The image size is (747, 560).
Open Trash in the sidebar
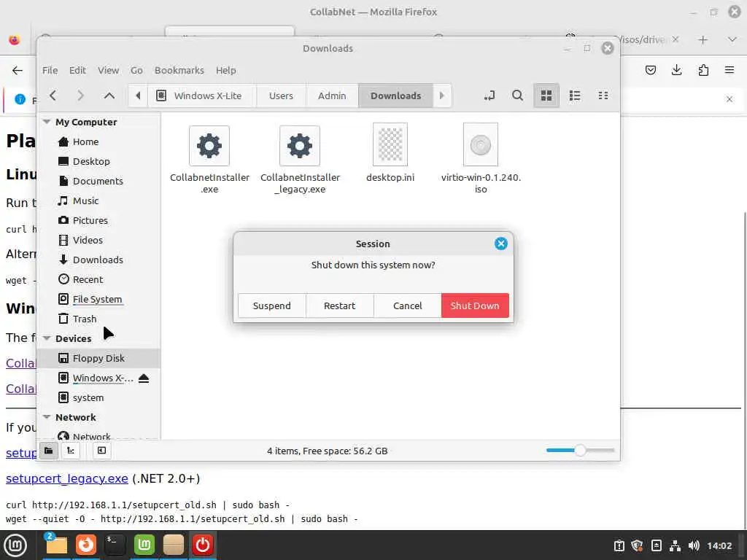[x=85, y=319]
